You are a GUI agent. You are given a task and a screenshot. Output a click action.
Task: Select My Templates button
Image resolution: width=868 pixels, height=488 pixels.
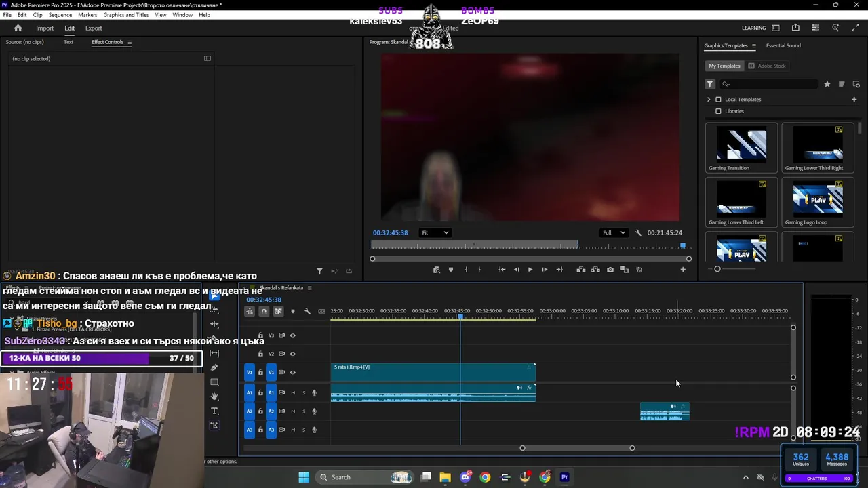(x=724, y=66)
